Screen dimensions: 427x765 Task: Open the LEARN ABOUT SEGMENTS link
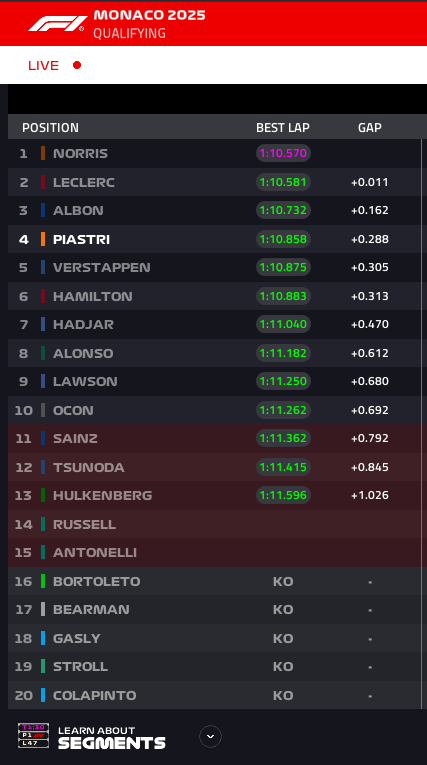click(x=112, y=737)
